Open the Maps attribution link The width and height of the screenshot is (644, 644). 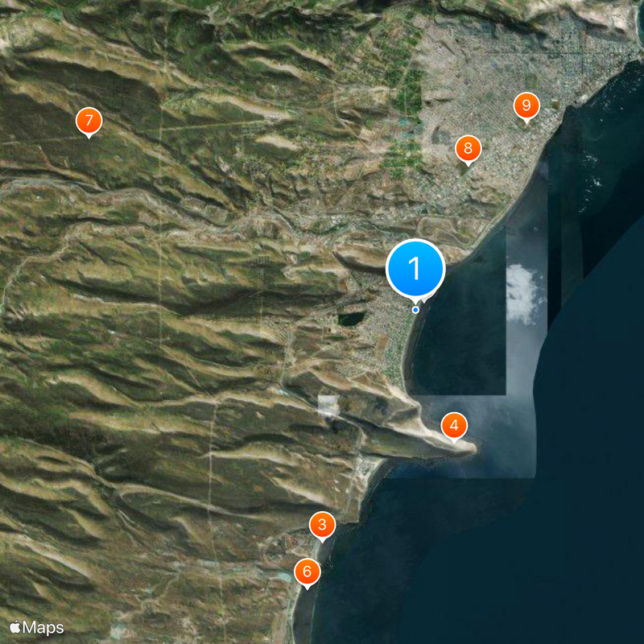tap(36, 625)
